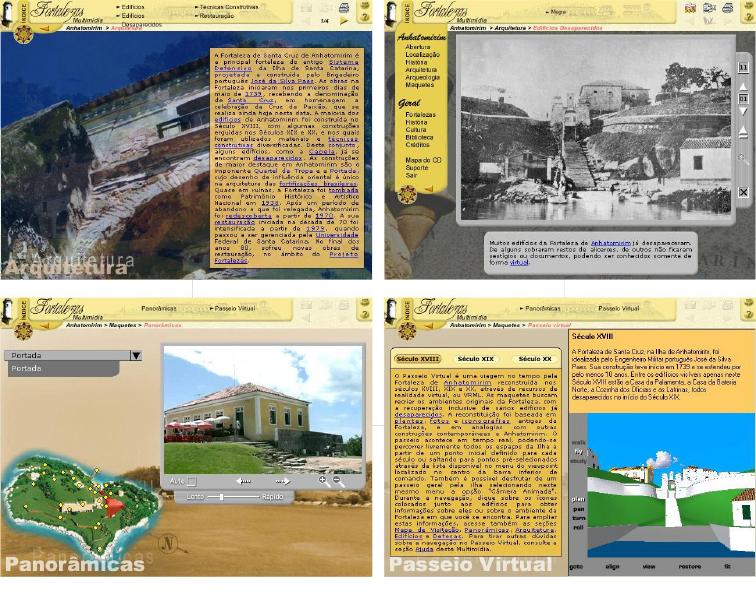Tick the Auto checkbox under the panorama

click(192, 481)
